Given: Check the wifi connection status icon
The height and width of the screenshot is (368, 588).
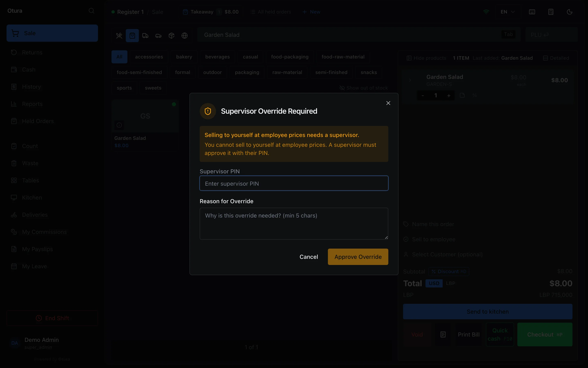Looking at the screenshot, I should coord(486,12).
